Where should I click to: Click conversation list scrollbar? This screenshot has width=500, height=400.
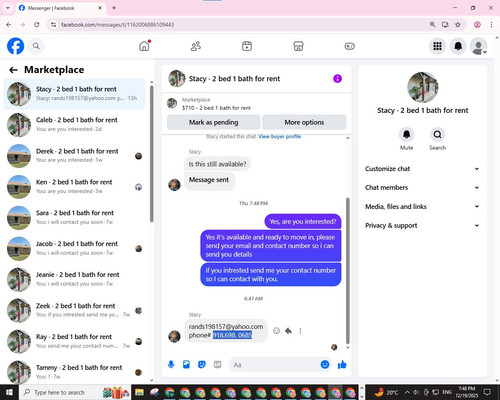[x=152, y=154]
